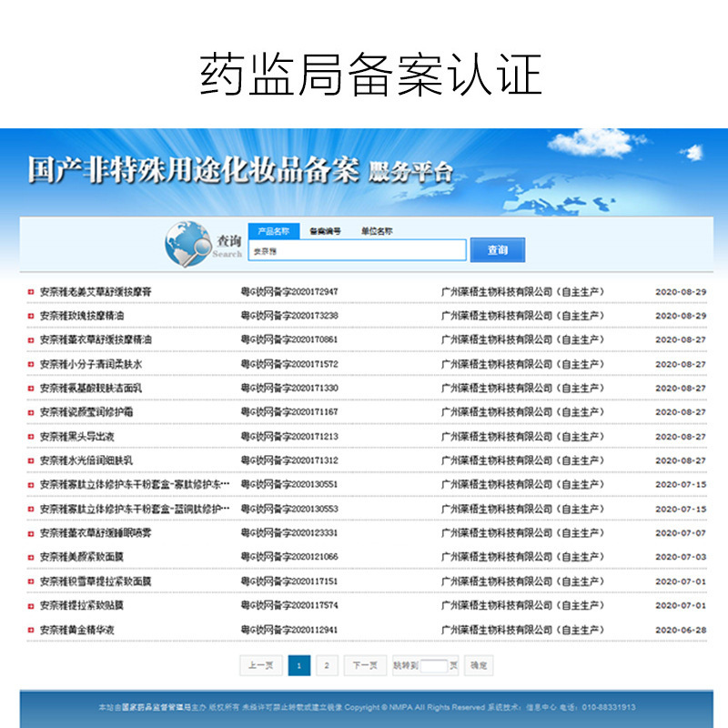Image resolution: width=728 pixels, height=728 pixels.
Task: Select page 1 in pagination
Action: [x=298, y=666]
